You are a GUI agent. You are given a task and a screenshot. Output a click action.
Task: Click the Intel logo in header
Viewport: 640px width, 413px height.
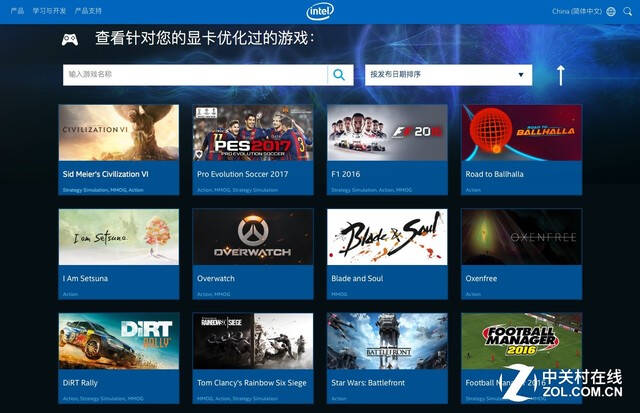point(320,11)
